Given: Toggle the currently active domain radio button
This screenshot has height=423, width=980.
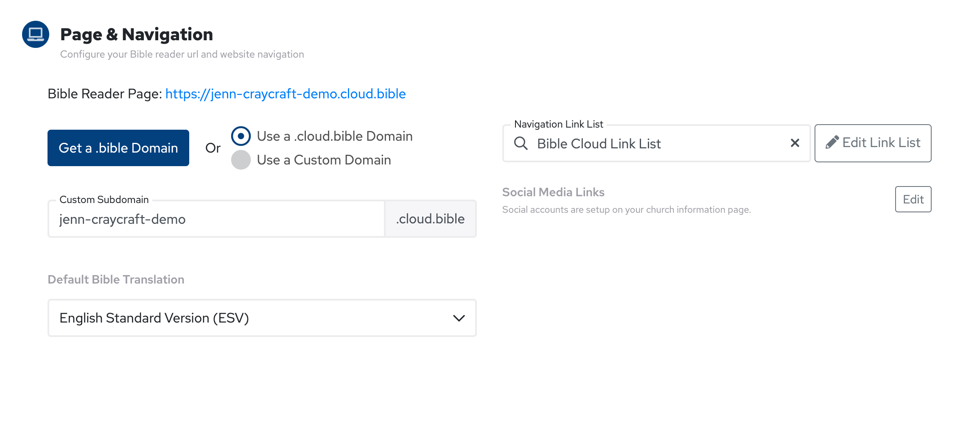Looking at the screenshot, I should (x=241, y=136).
